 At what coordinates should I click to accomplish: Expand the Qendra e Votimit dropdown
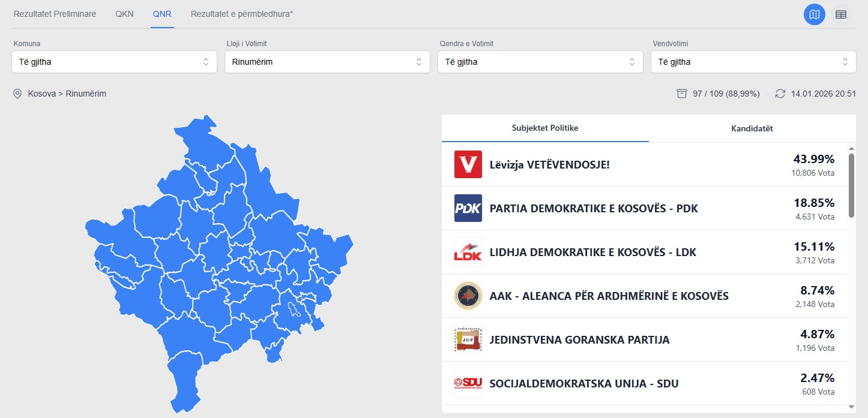[x=540, y=62]
